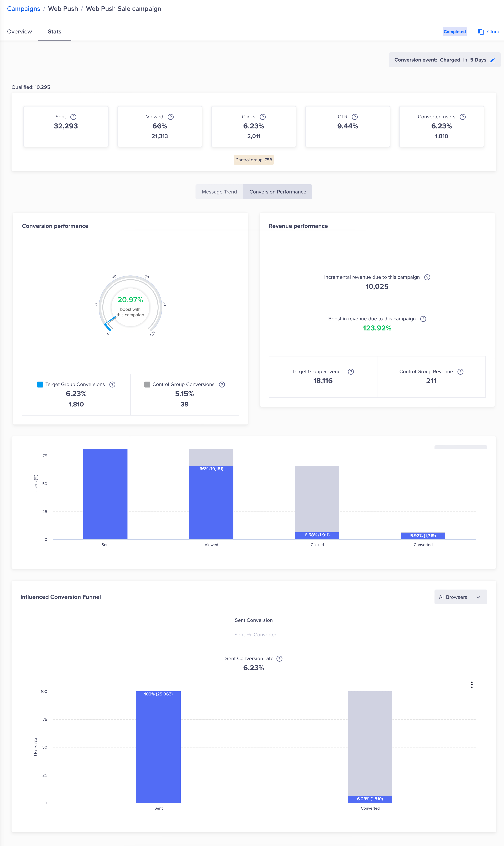Click the Influenced Conversion Funnel heading
Screen dimensions: 504x846
[60, 597]
